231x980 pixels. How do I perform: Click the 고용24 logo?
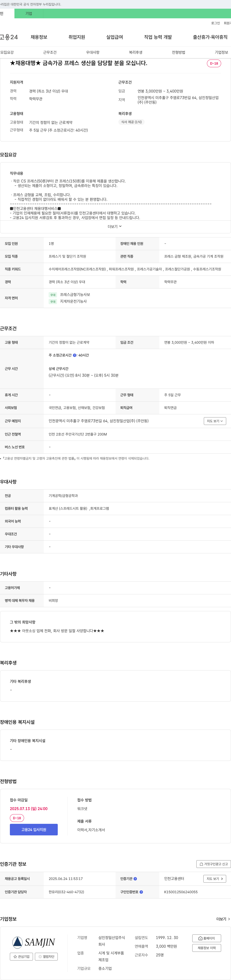coord(9,37)
